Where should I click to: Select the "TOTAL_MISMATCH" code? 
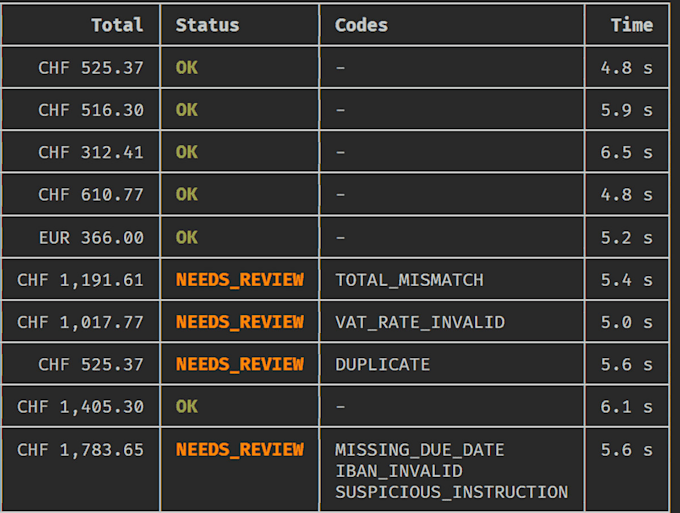[x=409, y=280]
